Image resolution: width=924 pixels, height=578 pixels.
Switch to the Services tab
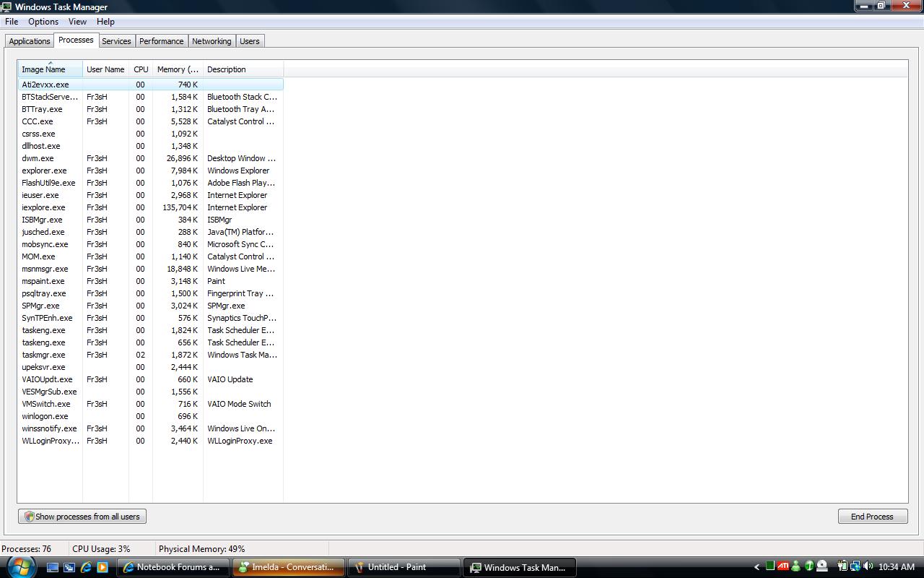coord(116,41)
